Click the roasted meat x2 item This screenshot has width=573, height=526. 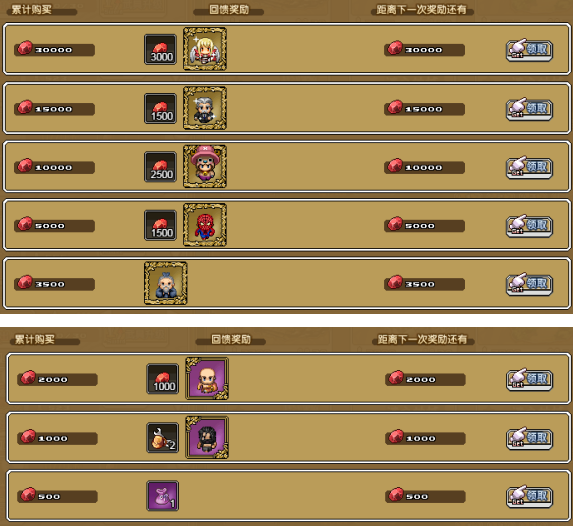click(163, 438)
